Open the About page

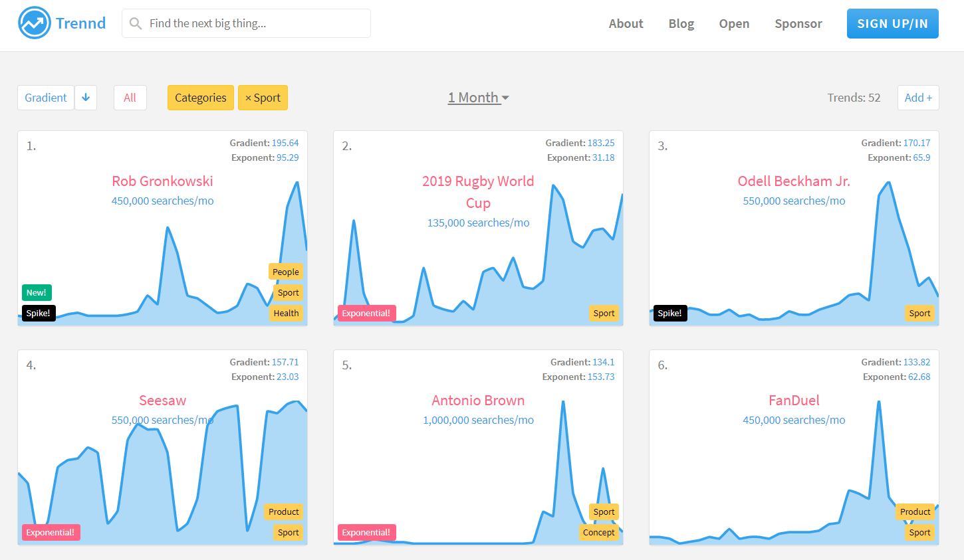point(626,23)
